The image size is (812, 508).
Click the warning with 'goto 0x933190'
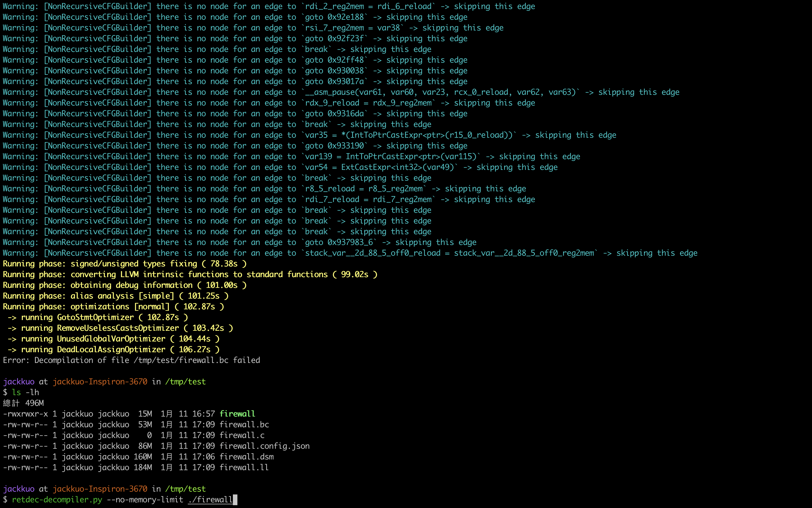point(235,146)
